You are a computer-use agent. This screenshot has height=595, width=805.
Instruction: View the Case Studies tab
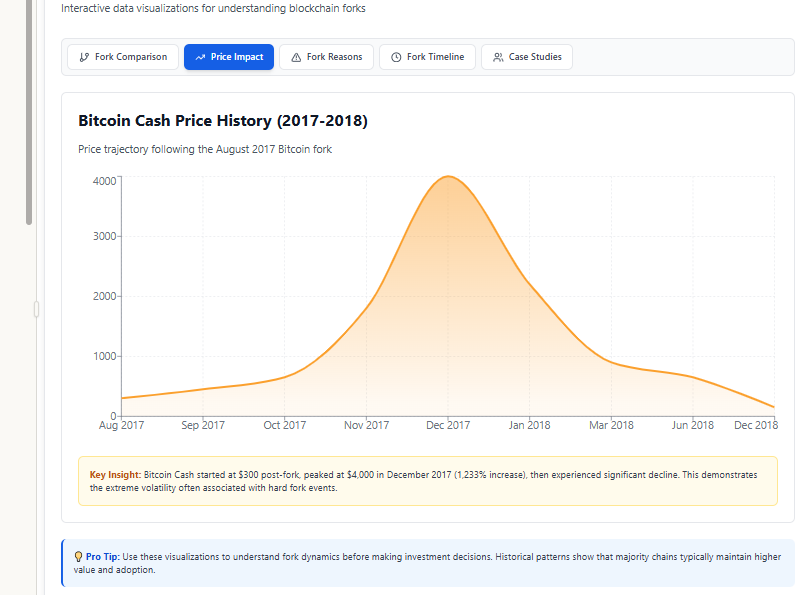(x=526, y=57)
